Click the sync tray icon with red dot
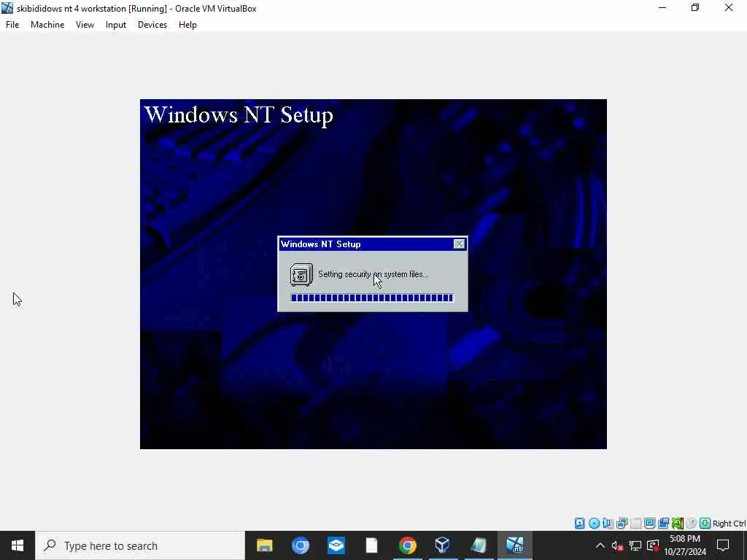This screenshot has width=747, height=560. 653,545
